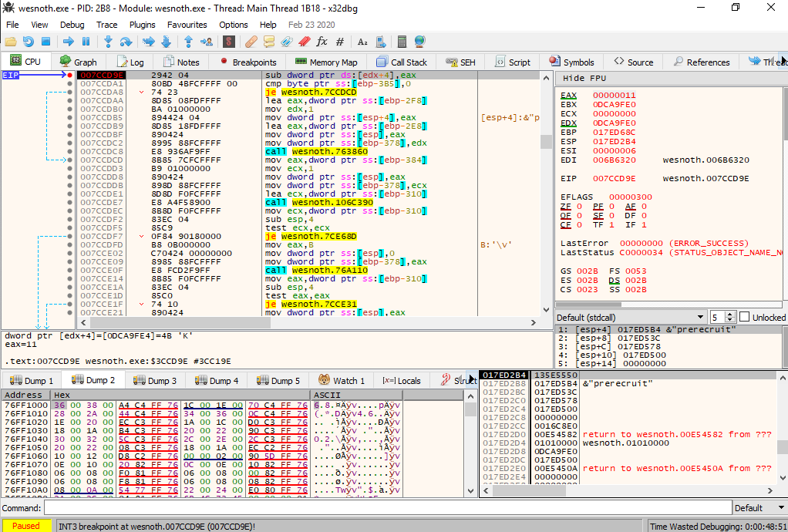The height and width of the screenshot is (532, 788).
Task: Open the Watch 1 tab
Action: (342, 380)
